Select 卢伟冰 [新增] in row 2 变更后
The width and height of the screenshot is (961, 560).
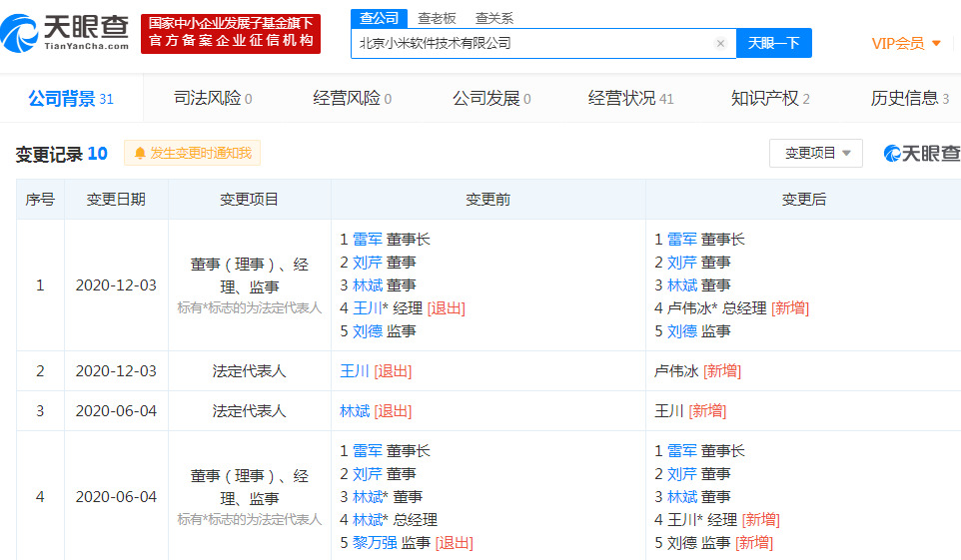(x=697, y=371)
